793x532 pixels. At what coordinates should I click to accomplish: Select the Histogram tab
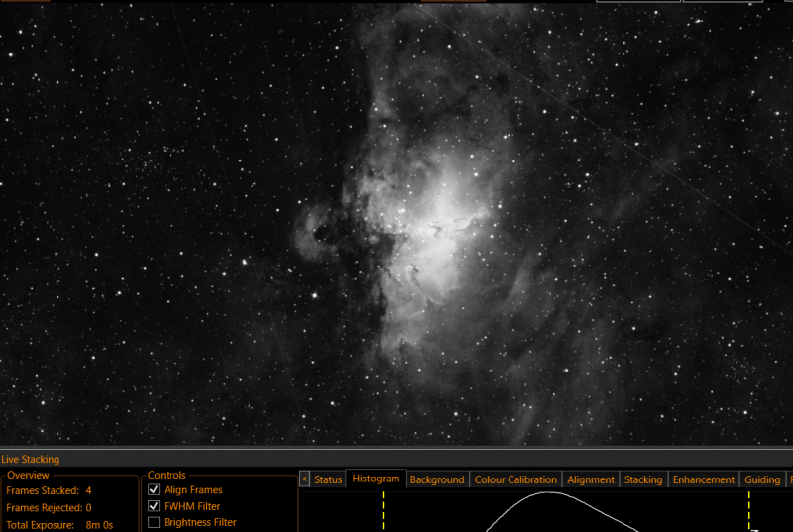376,479
